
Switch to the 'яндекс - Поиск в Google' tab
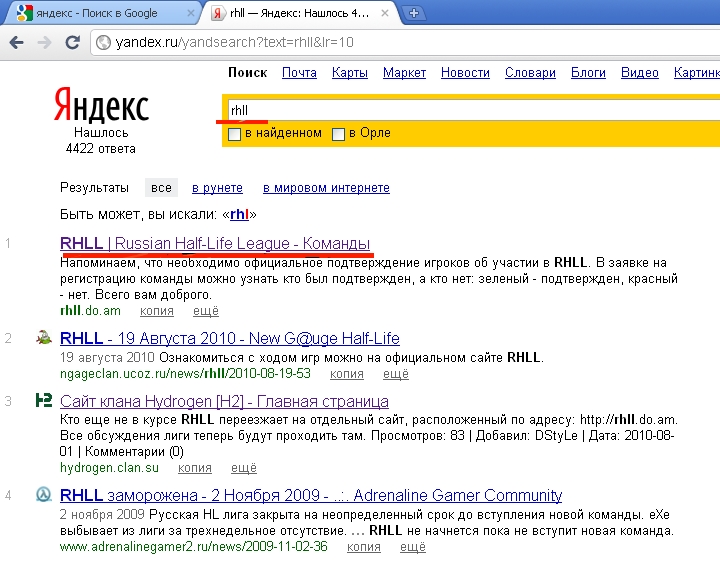point(101,13)
